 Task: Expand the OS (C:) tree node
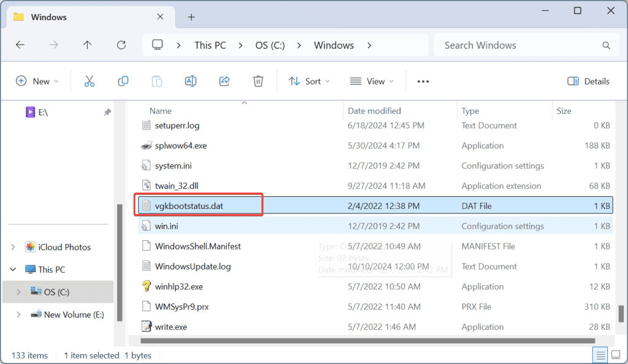point(18,292)
